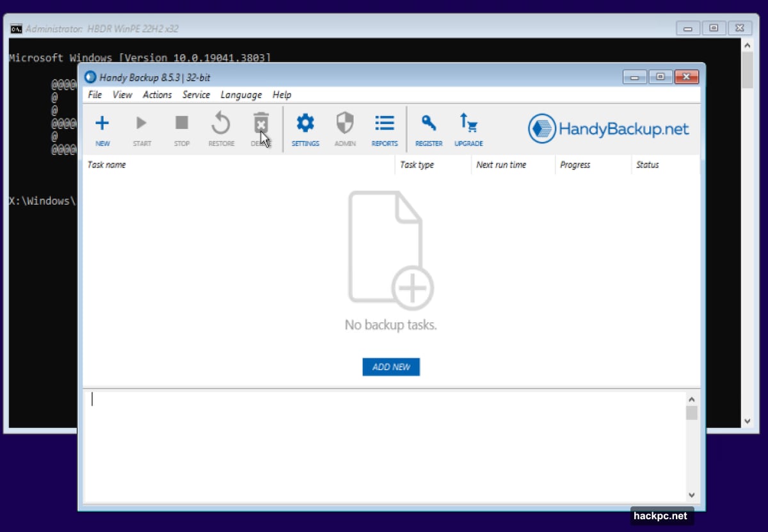
Task: Open the Service menu
Action: point(196,95)
